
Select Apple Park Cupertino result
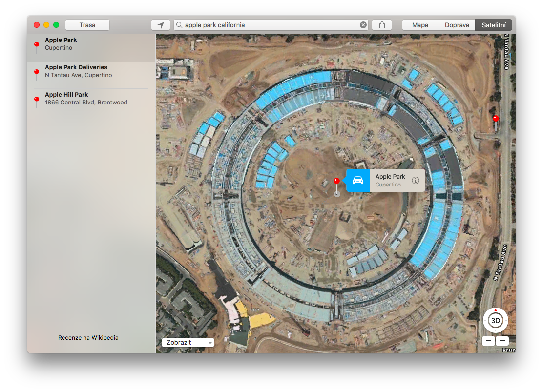pyautogui.click(x=91, y=48)
